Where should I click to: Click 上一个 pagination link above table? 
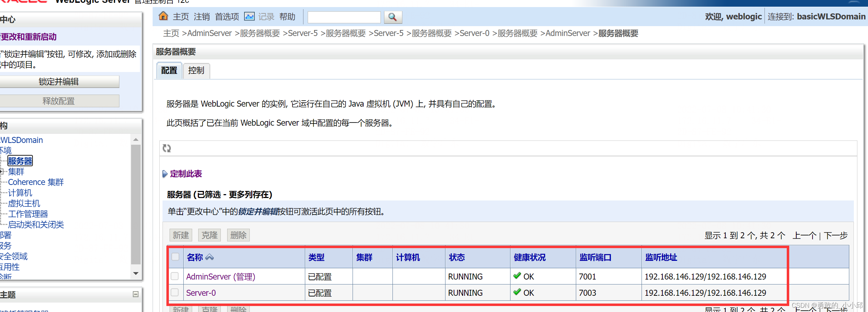click(x=804, y=235)
